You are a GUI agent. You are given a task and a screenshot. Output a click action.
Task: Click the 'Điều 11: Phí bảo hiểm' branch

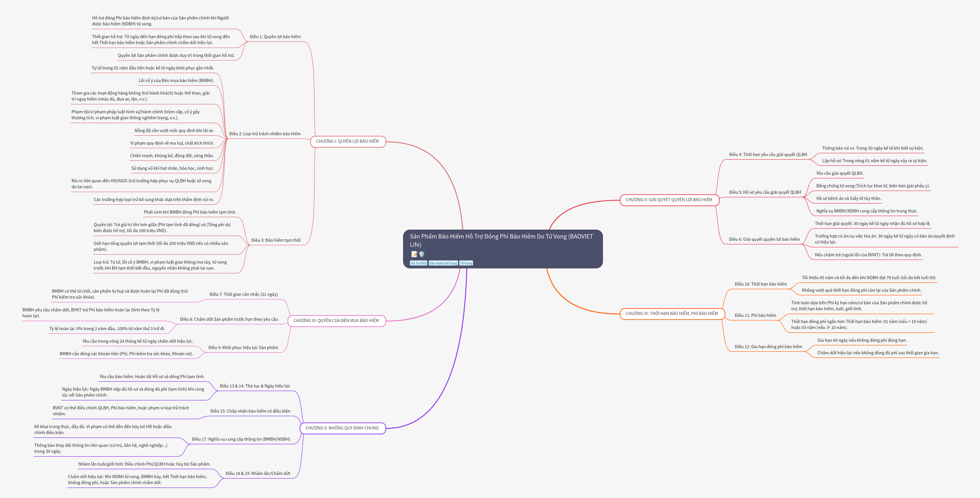coord(755,315)
